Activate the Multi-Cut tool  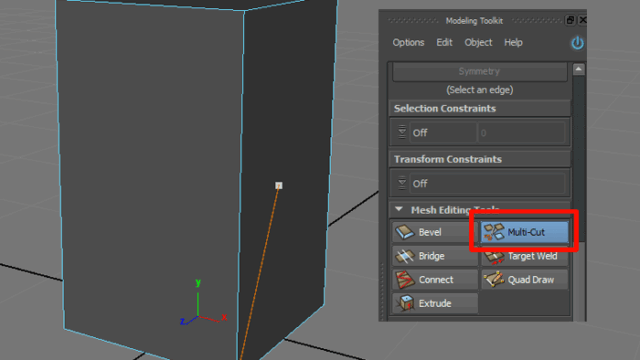524,232
